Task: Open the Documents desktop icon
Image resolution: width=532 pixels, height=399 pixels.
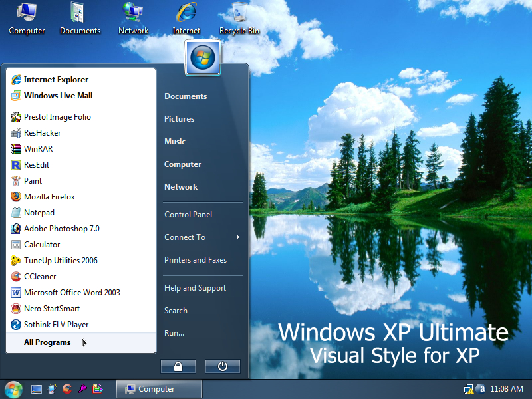Action: click(80, 19)
